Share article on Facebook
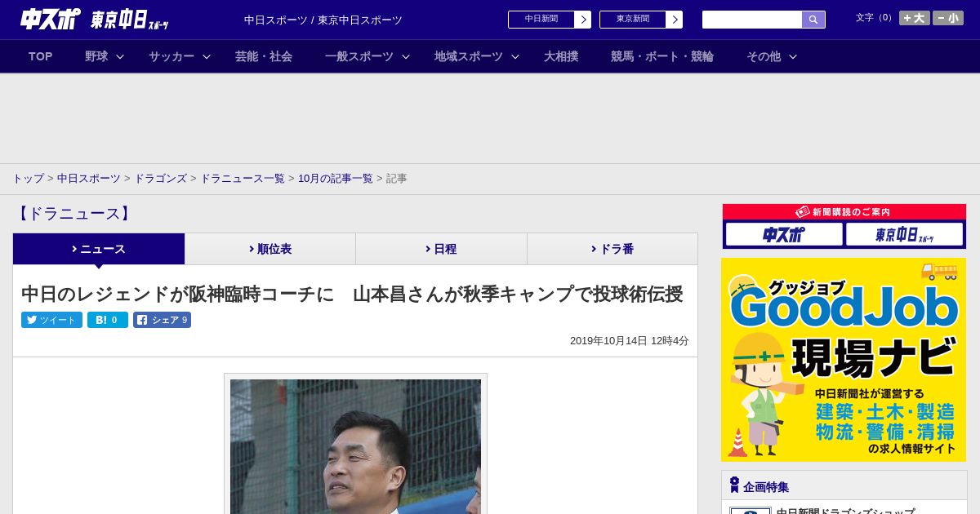The height and width of the screenshot is (514, 980). click(x=162, y=320)
